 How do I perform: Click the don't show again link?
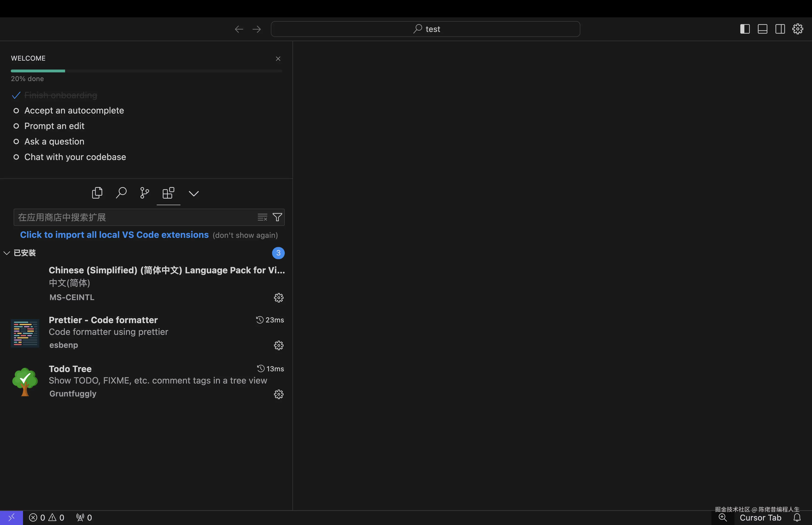tap(245, 235)
